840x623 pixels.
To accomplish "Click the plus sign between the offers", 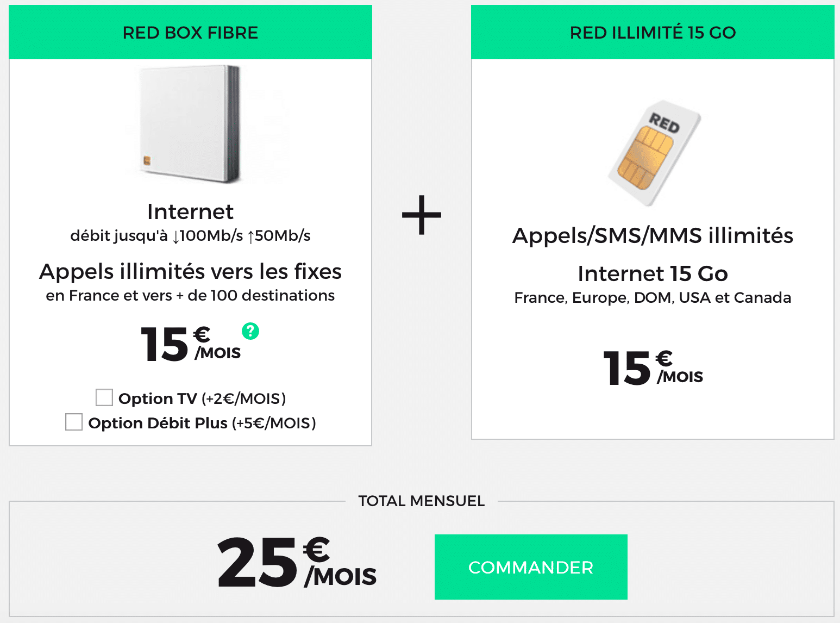I will pyautogui.click(x=422, y=215).
